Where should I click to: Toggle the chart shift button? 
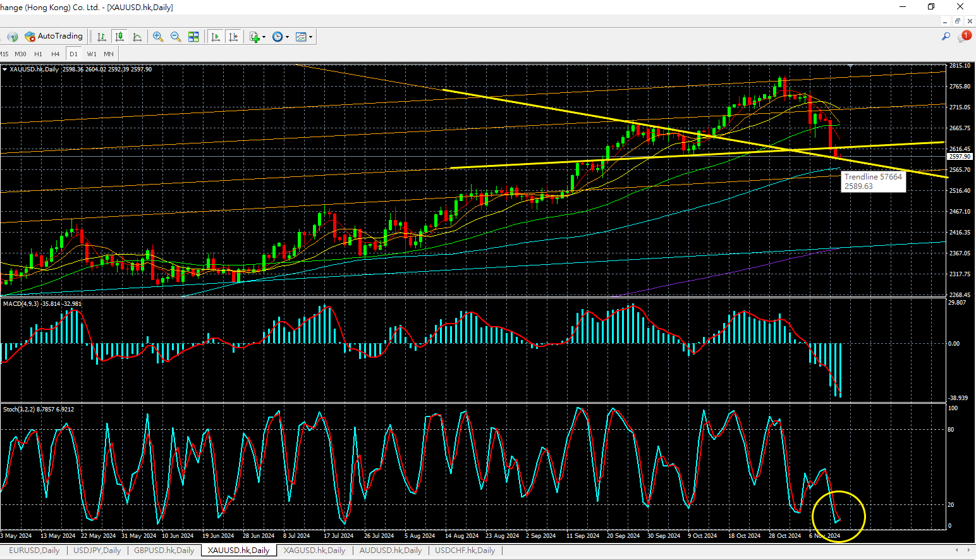233,37
